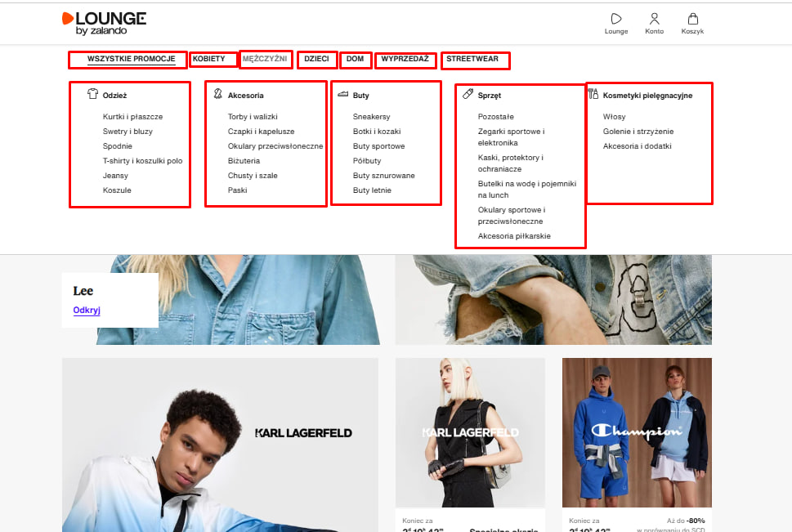This screenshot has height=532, width=792.
Task: Click the Akcesoria category icon
Action: click(x=217, y=93)
